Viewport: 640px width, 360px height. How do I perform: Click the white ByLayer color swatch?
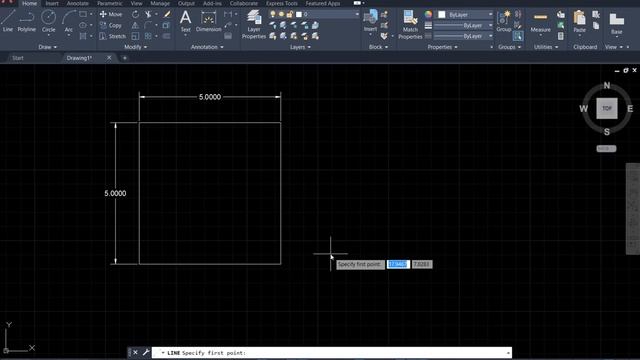click(442, 14)
